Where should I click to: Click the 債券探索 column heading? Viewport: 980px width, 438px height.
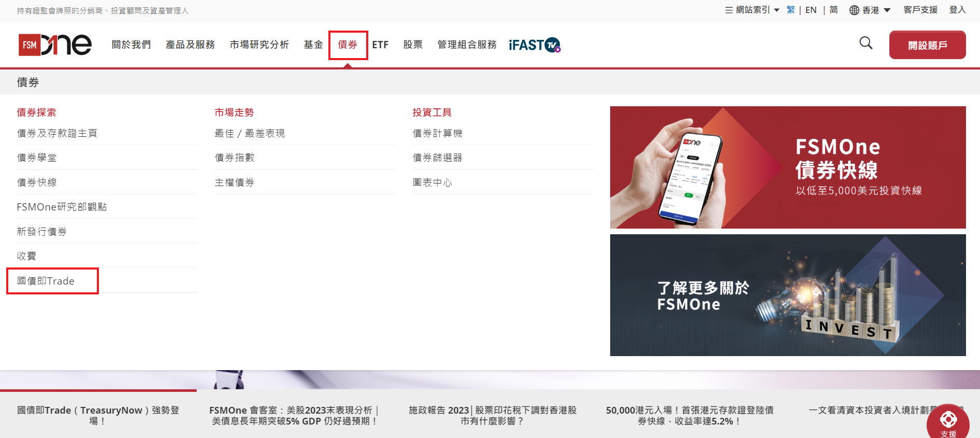[x=36, y=112]
